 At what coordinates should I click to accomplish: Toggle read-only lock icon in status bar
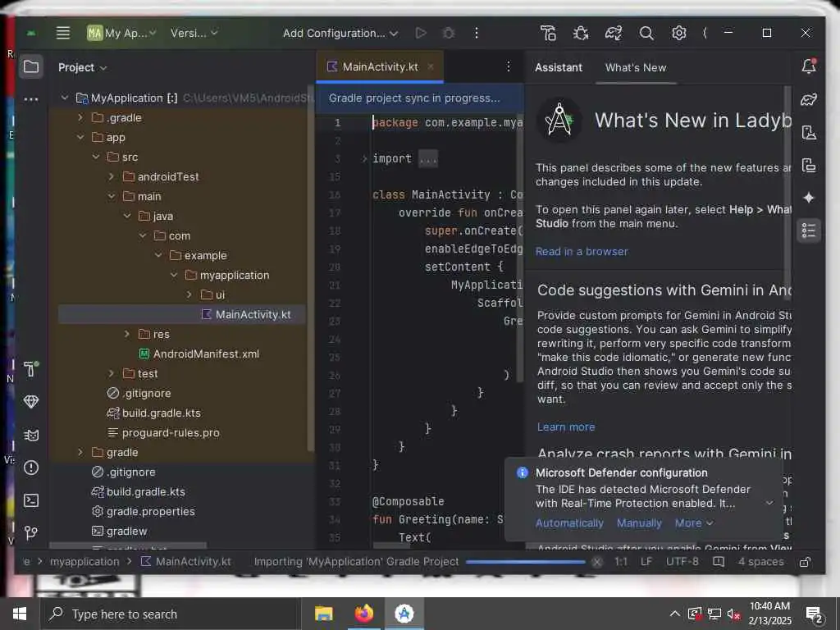coord(805,562)
